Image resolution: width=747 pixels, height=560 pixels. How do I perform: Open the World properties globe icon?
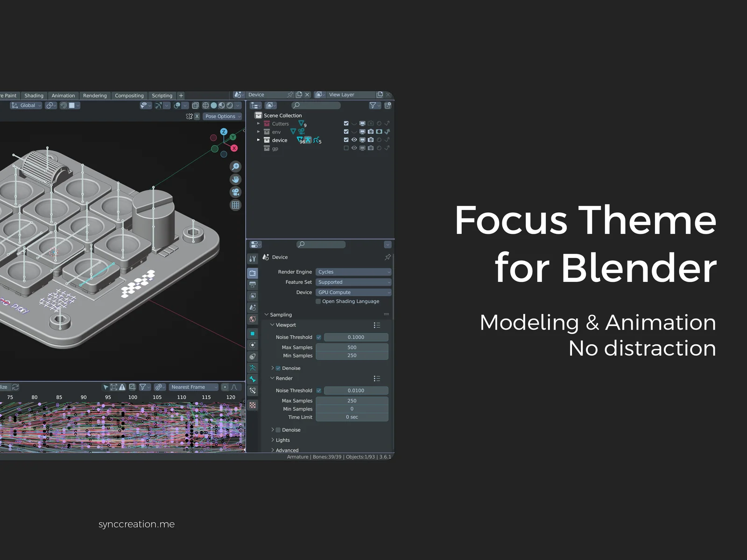point(253,319)
